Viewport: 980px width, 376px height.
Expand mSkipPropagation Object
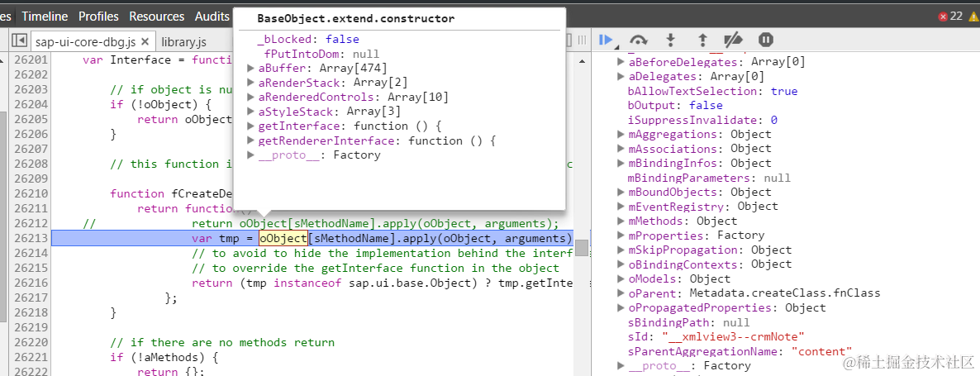[x=621, y=250]
